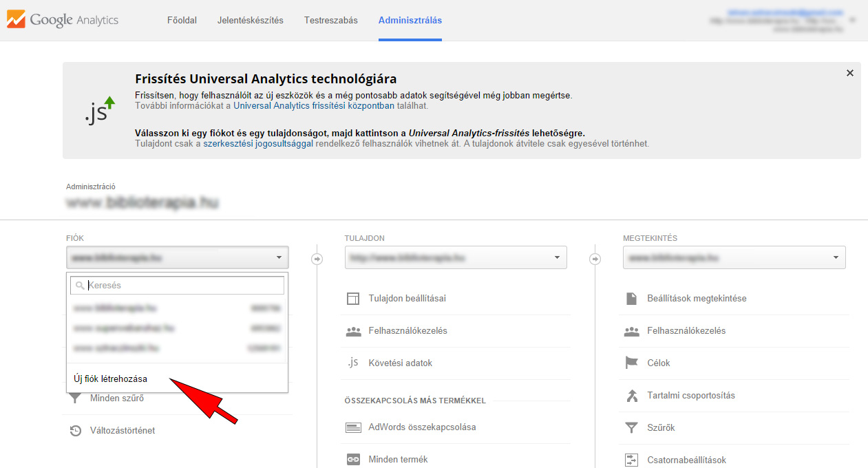This screenshot has width=868, height=468.
Task: Select the second account in the list
Action: coord(178,328)
